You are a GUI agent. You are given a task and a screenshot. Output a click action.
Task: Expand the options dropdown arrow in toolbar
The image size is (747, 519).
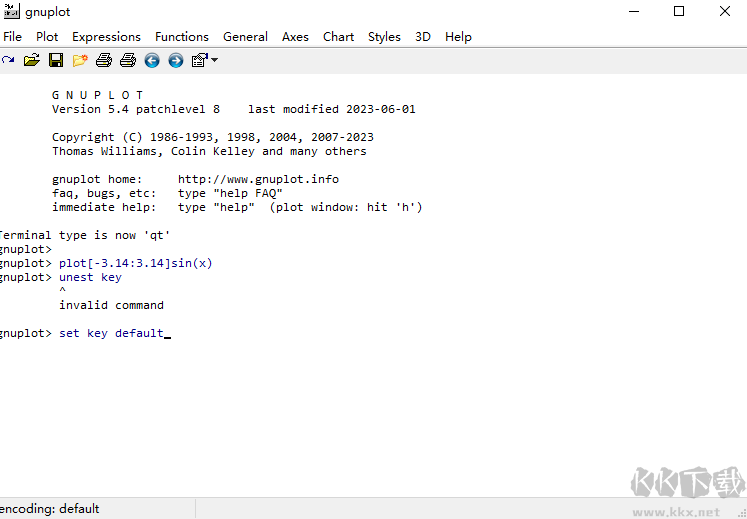tap(214, 60)
